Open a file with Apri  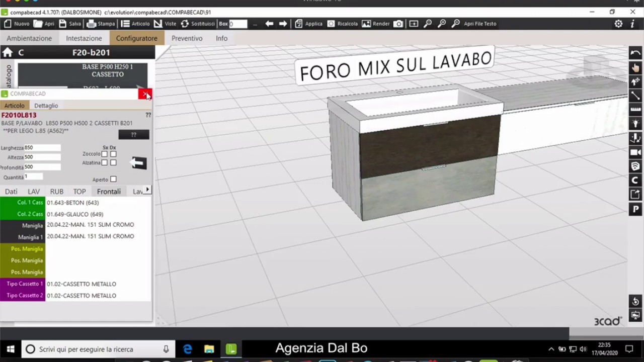pos(44,24)
